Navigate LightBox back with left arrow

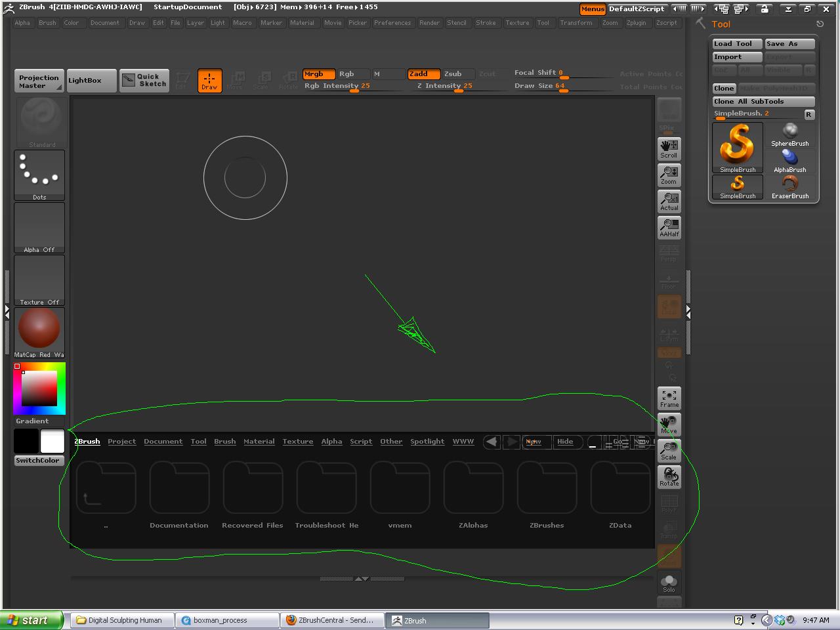(x=492, y=442)
